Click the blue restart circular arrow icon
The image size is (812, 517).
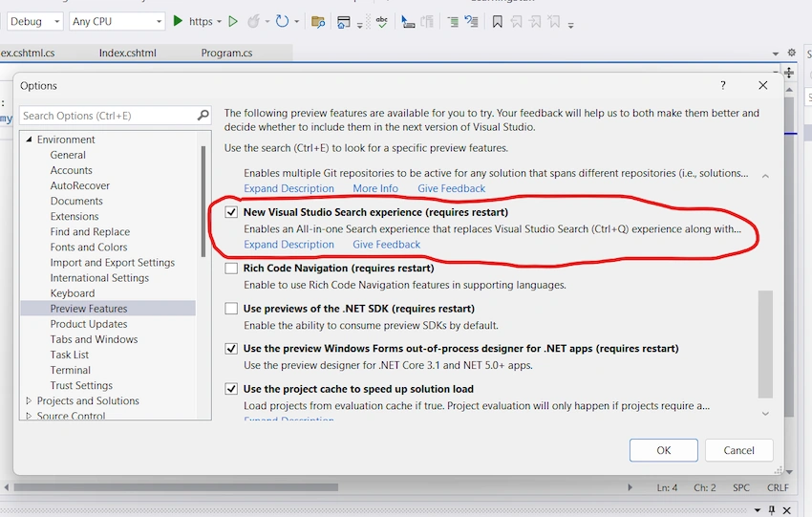click(x=282, y=21)
